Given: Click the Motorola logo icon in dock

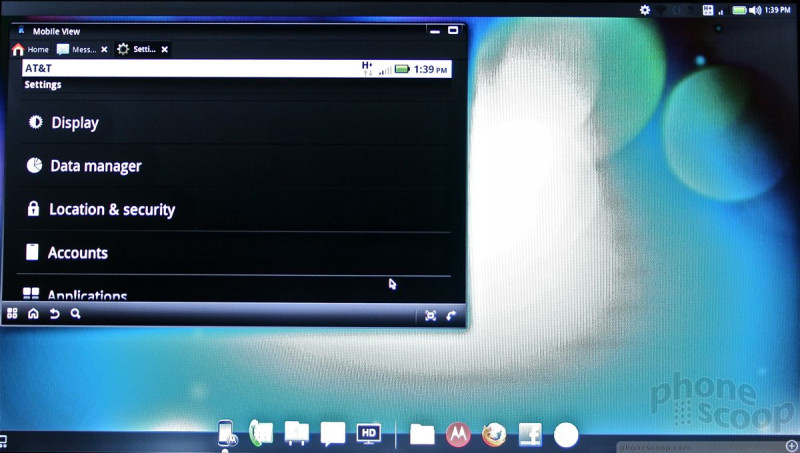Looking at the screenshot, I should (x=458, y=435).
